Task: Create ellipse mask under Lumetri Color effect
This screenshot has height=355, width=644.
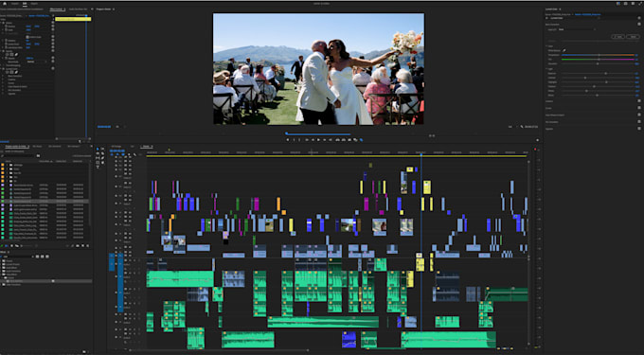Action: point(7,72)
